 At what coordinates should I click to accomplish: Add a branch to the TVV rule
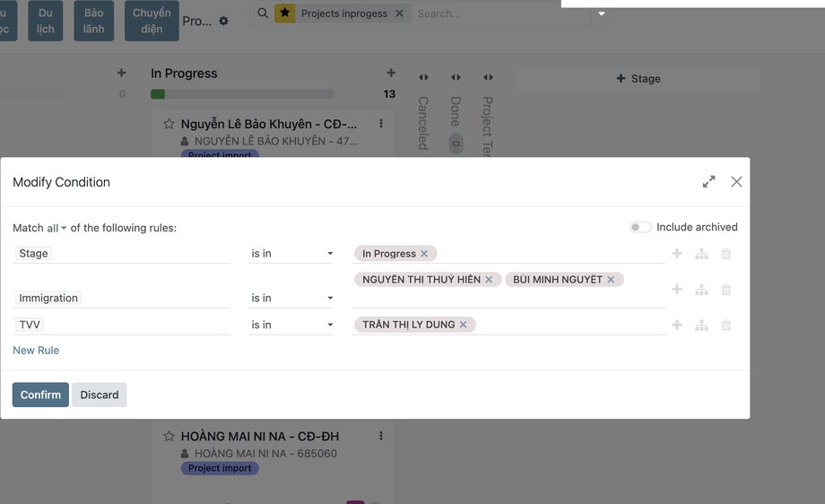tap(701, 326)
